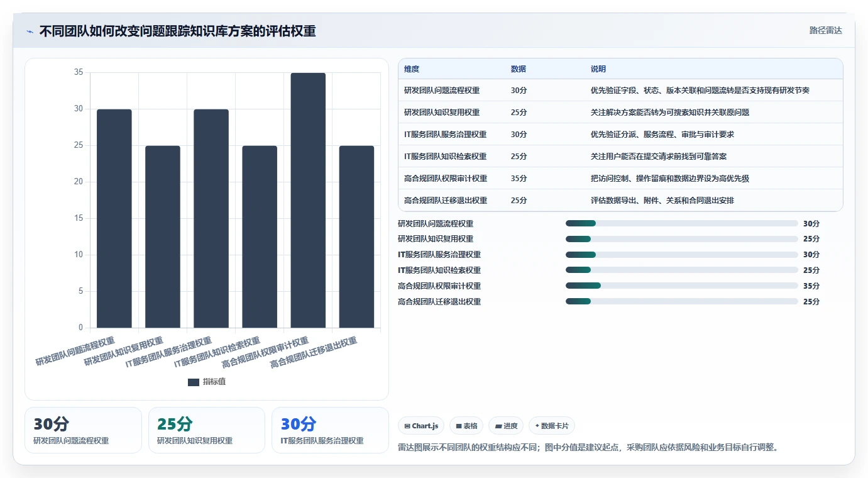Click the description 评估数据导出、附件、关系和合同退出安排
The height and width of the screenshot is (478, 868).
pos(662,201)
